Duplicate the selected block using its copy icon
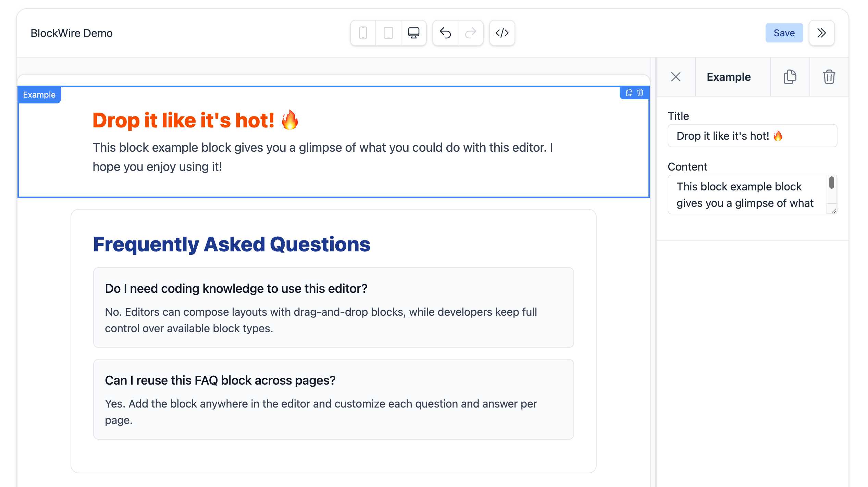This screenshot has width=868, height=487. point(629,92)
